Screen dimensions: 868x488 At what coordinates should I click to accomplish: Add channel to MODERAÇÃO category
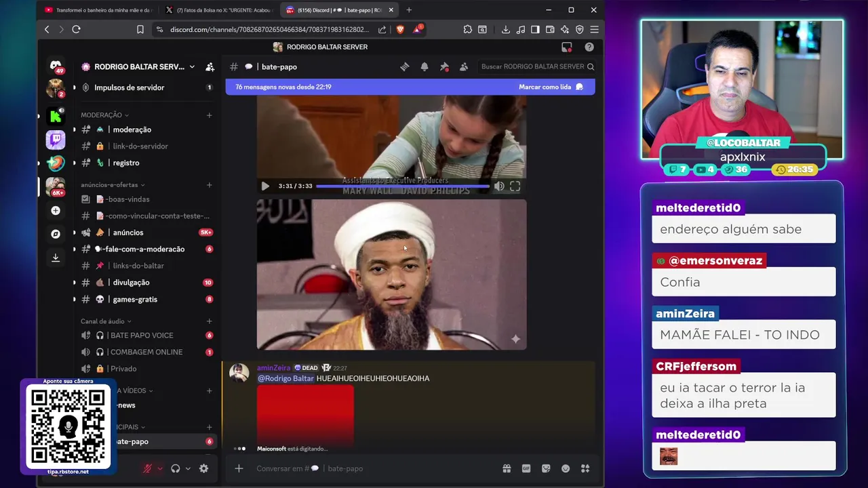[209, 115]
